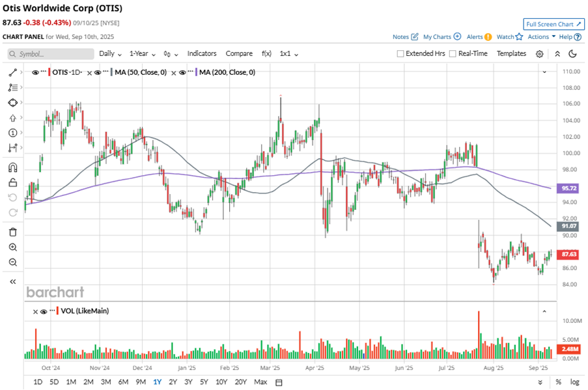Open the date range calendar icon
Viewport: 588px width, 390px height.
279,382
